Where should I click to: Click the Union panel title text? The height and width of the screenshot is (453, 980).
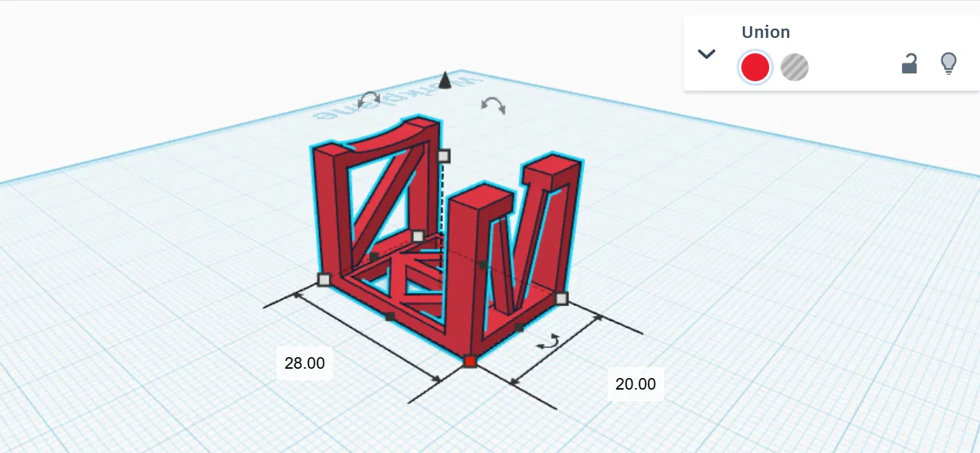click(x=766, y=32)
